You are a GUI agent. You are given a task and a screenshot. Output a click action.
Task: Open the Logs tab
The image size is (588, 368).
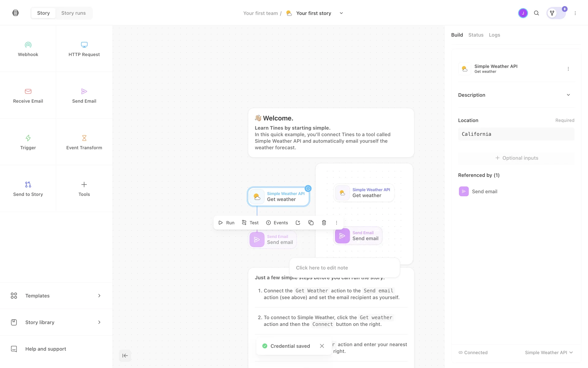click(x=494, y=35)
